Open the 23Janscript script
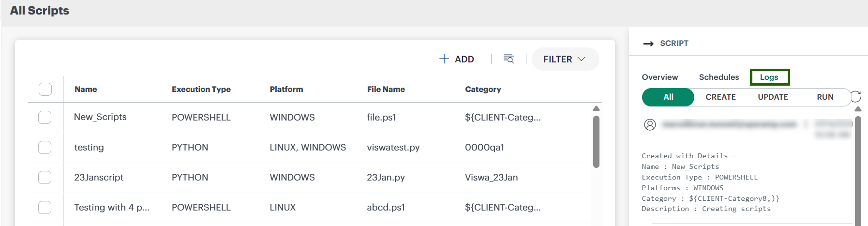 click(x=99, y=178)
